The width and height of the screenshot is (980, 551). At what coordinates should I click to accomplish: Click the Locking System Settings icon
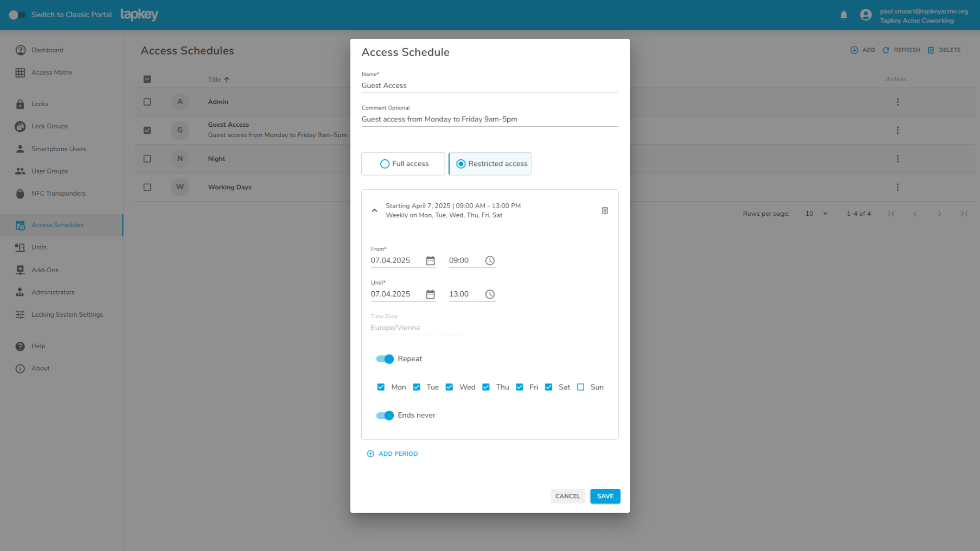click(x=20, y=315)
